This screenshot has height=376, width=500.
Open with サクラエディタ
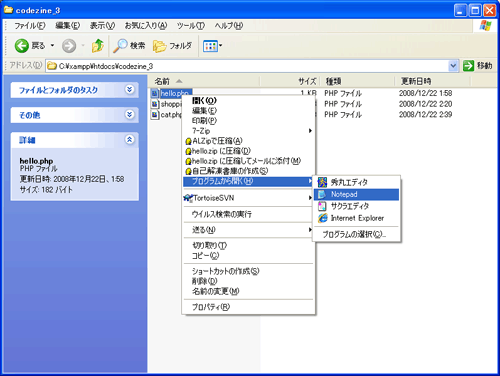click(356, 206)
